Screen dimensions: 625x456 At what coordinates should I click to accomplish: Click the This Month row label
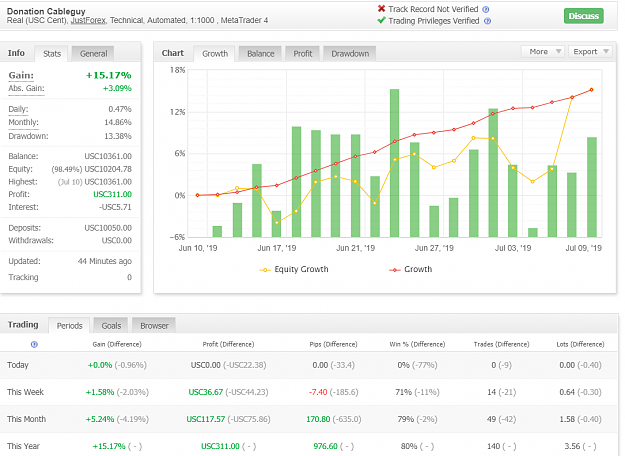(26, 419)
